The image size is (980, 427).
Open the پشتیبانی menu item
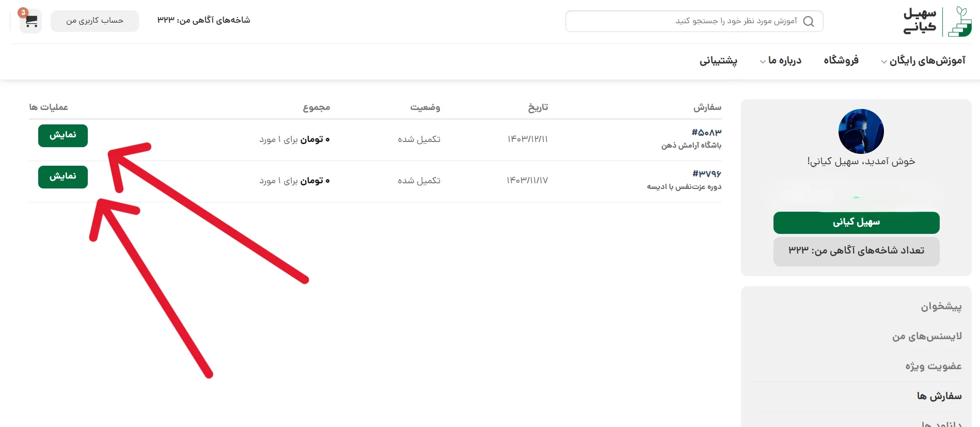718,60
